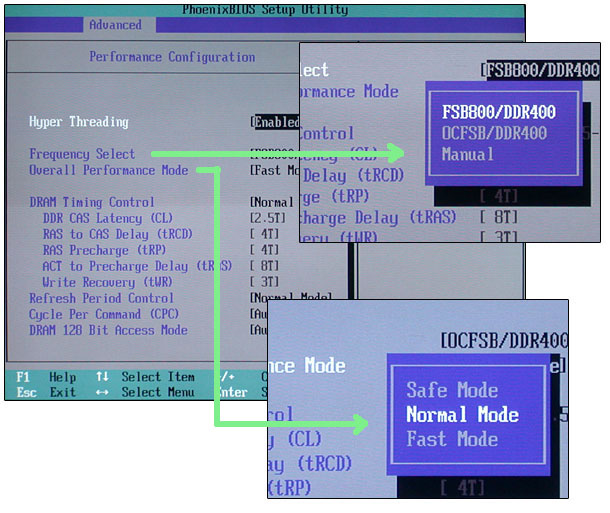Select the DRAM 128 Bit Access Mode setting
Viewport: 610px width, 513px height.
pyautogui.click(x=109, y=330)
